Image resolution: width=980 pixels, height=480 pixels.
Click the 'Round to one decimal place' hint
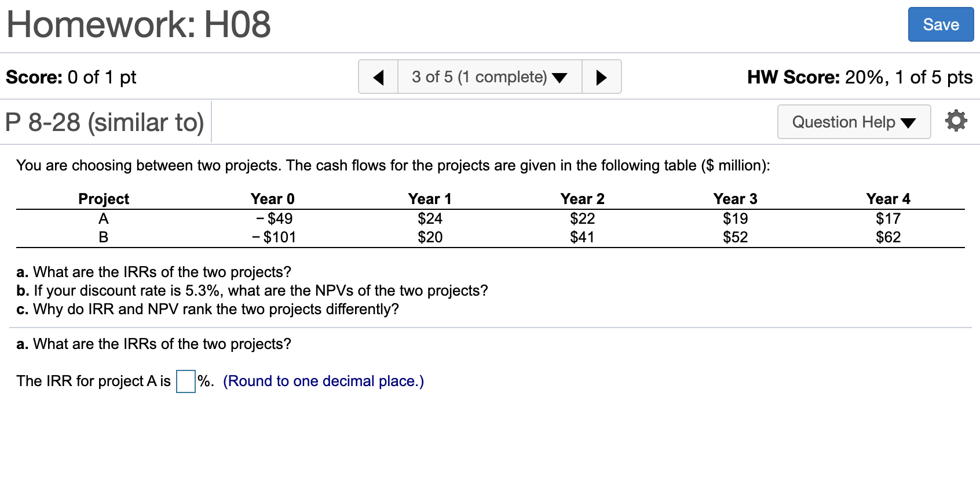324,381
